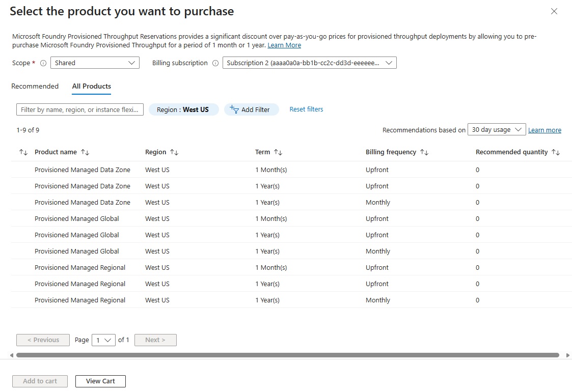This screenshot has height=392, width=572.
Task: Click Reset filters link
Action: pos(306,109)
